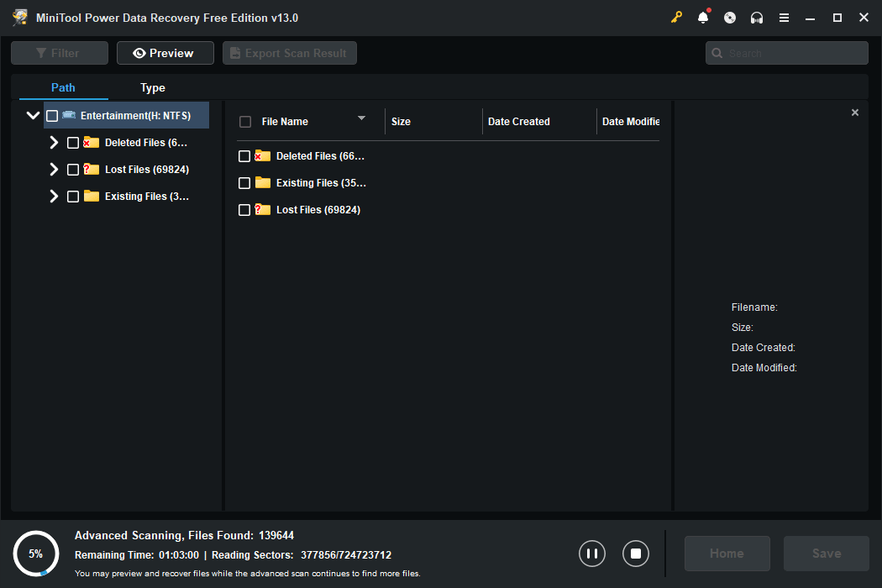Click the MiniTool app logo
882x588 pixels.
pyautogui.click(x=20, y=18)
